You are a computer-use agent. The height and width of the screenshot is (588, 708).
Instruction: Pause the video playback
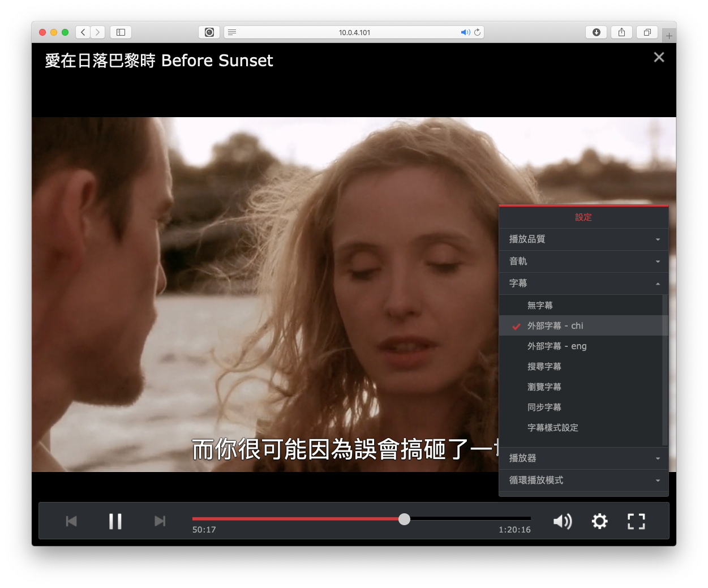click(x=115, y=521)
